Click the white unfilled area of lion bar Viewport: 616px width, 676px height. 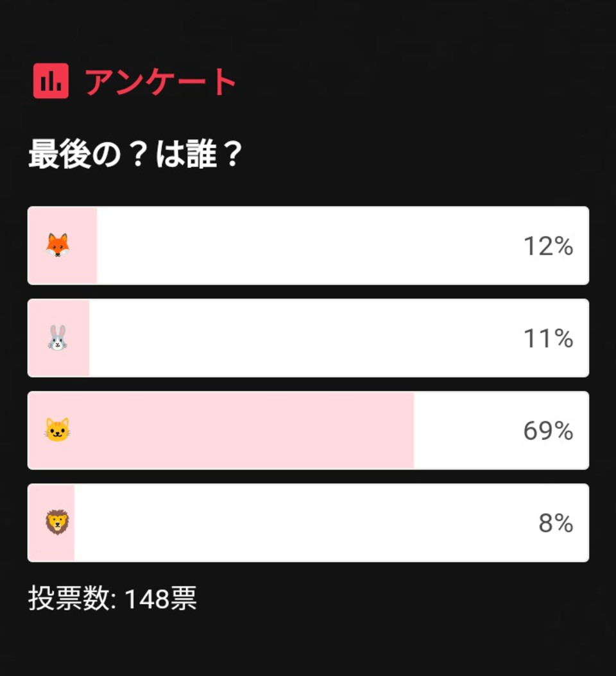click(332, 523)
